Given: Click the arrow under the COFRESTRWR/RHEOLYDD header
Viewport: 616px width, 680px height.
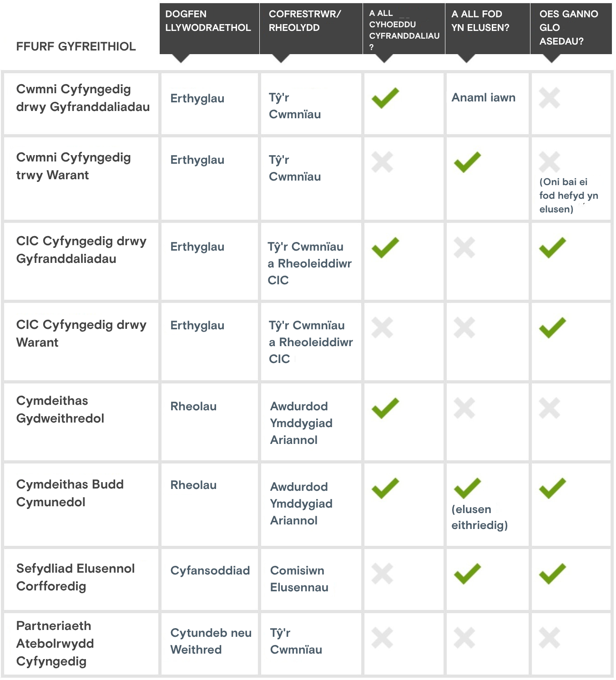Looking at the screenshot, I should tap(281, 58).
